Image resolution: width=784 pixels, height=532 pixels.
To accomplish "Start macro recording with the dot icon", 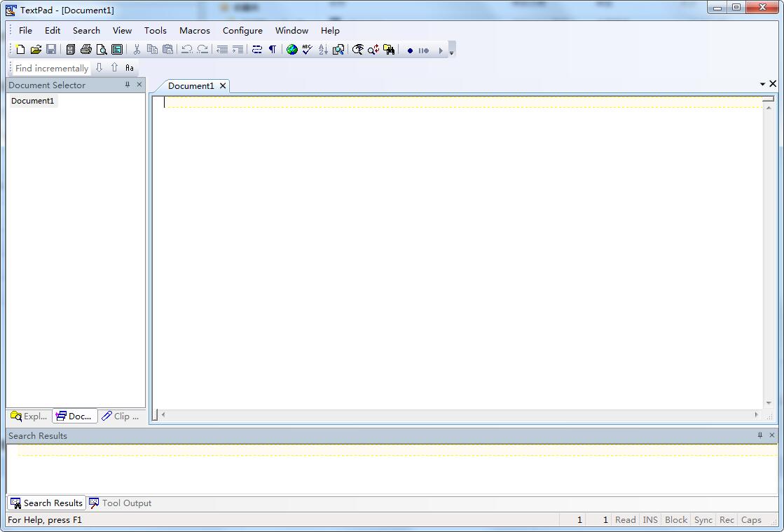I will [410, 50].
